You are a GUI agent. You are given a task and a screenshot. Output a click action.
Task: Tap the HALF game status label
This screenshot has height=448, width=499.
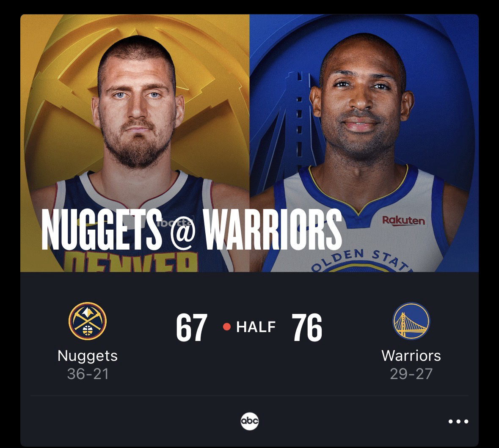(x=256, y=327)
